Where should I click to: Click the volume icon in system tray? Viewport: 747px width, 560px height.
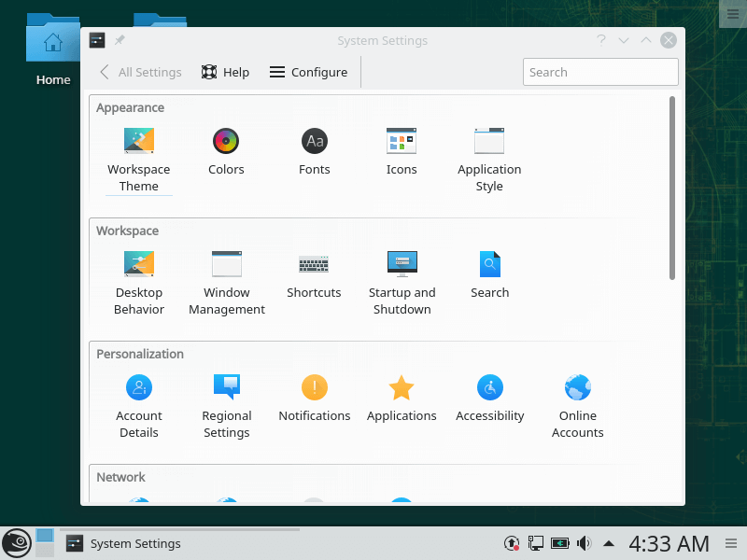(x=585, y=543)
